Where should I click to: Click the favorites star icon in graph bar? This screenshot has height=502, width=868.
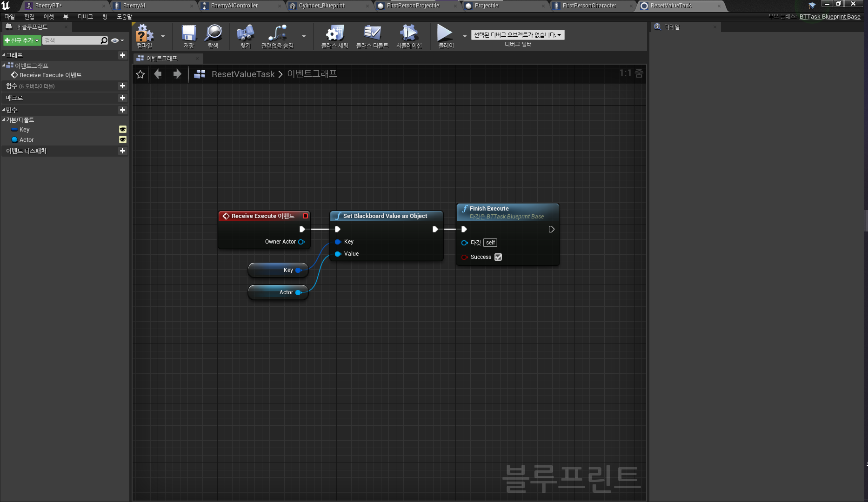pos(140,74)
